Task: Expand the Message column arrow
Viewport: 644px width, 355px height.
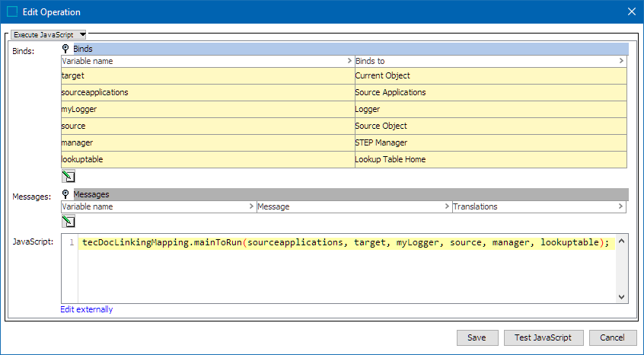Action: click(x=446, y=206)
